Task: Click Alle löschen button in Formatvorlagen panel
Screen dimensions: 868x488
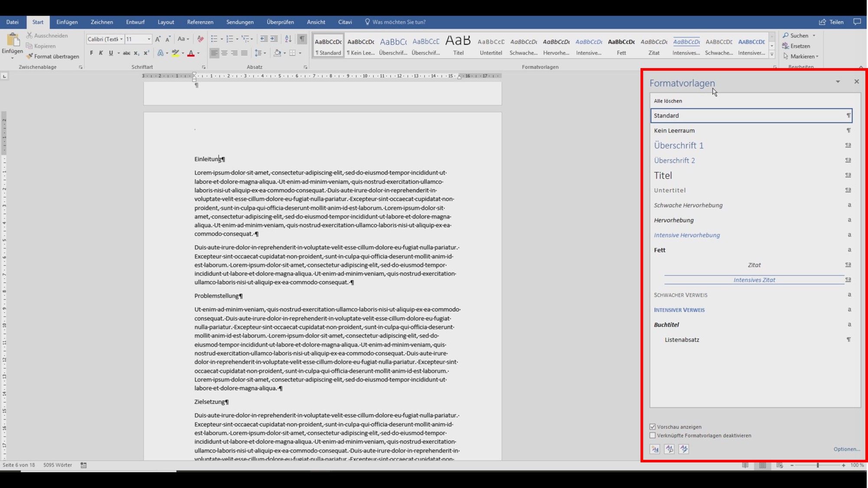Action: point(668,100)
